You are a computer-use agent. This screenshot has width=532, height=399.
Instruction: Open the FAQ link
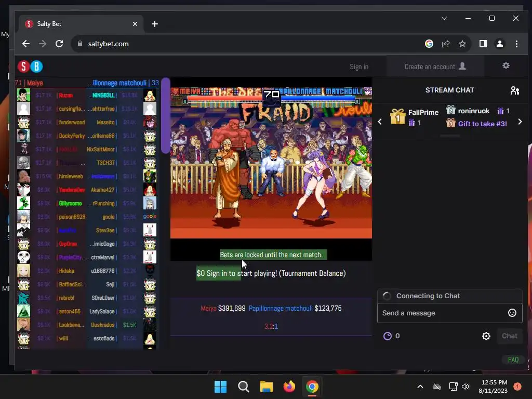pyautogui.click(x=513, y=360)
